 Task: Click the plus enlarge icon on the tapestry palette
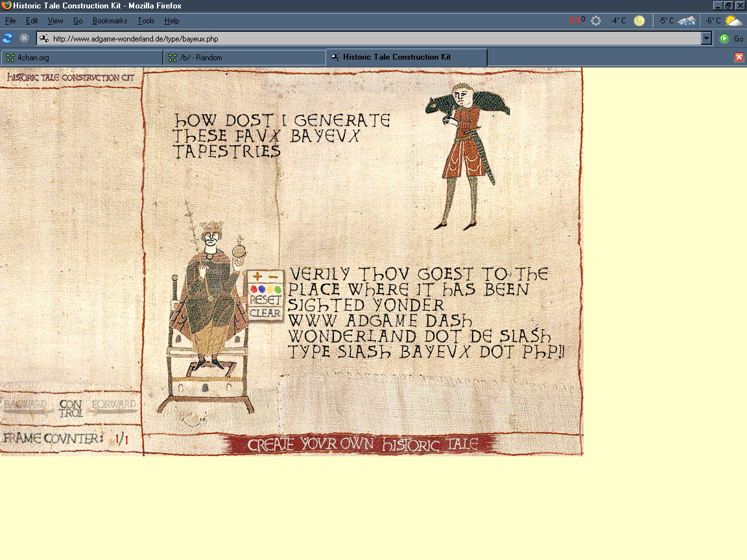[x=257, y=276]
